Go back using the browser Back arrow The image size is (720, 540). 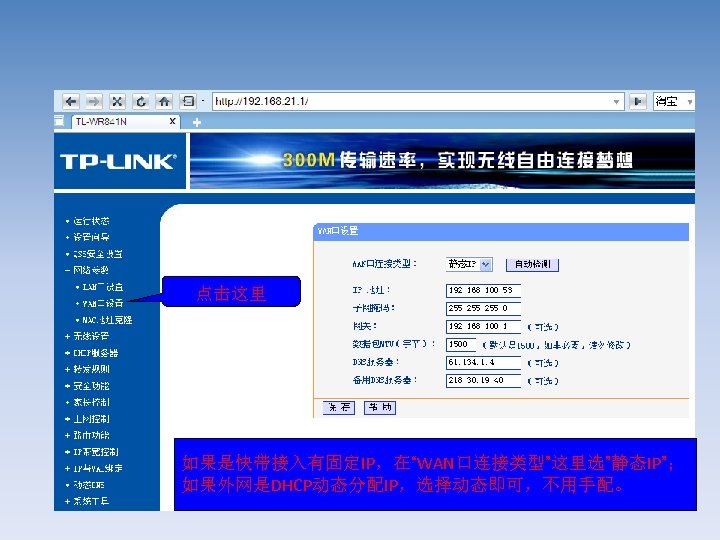[x=71, y=101]
